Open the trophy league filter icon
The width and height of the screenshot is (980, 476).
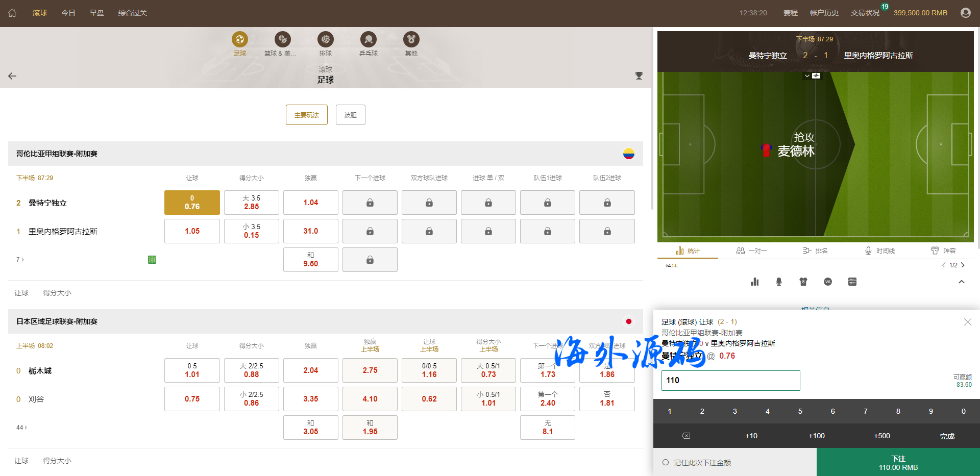(x=639, y=76)
